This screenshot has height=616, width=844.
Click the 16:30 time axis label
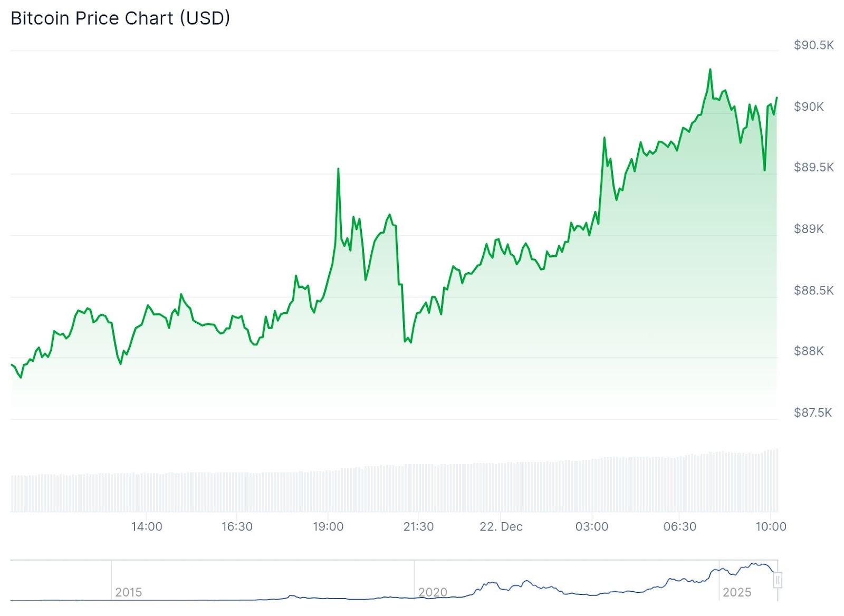[237, 526]
